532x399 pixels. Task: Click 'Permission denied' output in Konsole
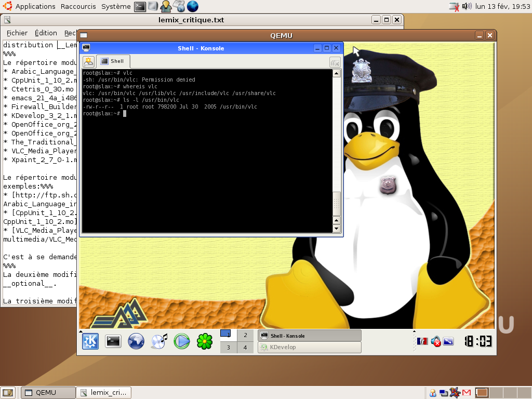tap(168, 79)
